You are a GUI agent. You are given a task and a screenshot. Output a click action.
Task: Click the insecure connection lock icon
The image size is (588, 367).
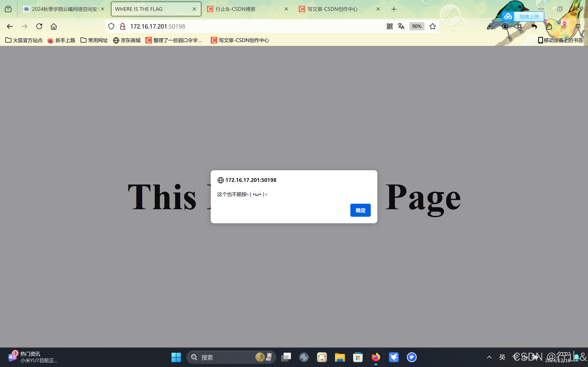tap(123, 26)
